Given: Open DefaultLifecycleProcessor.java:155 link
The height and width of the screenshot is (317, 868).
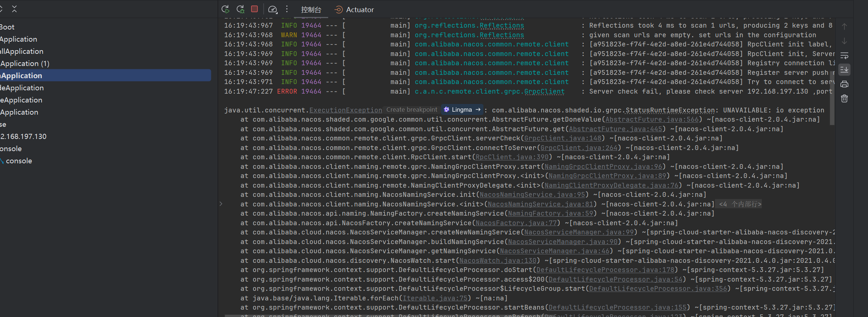Looking at the screenshot, I should 617,307.
